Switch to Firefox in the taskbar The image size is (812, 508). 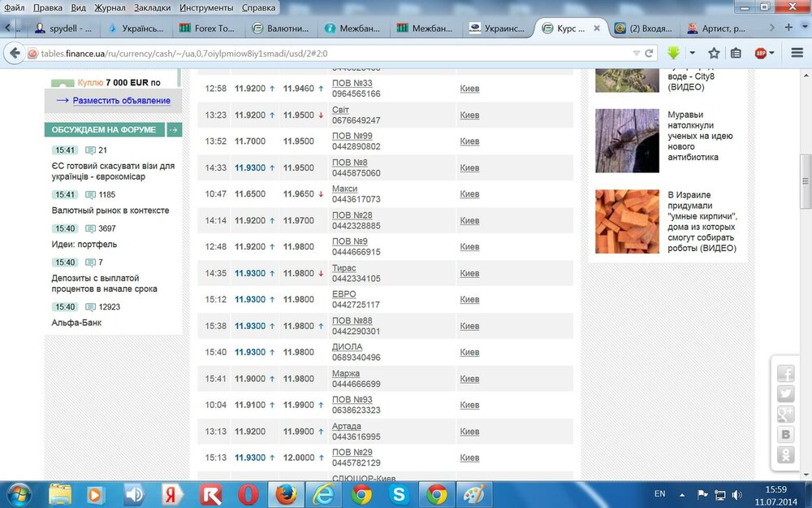click(x=286, y=494)
